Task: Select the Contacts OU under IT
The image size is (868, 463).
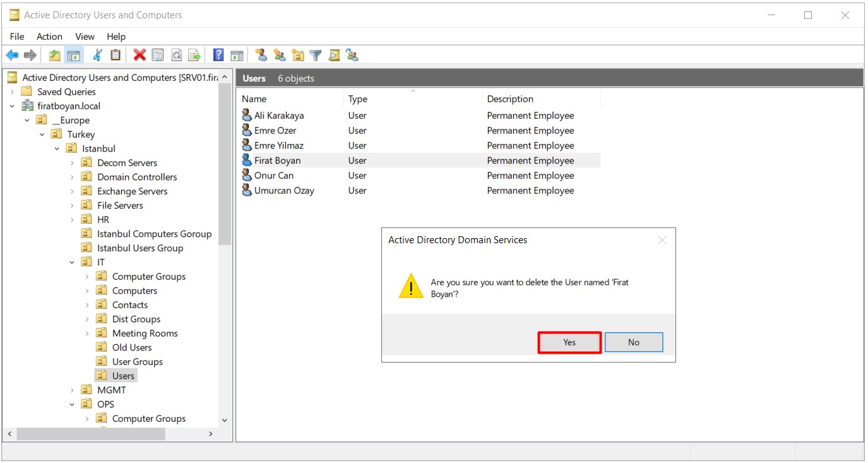Action: coord(130,305)
